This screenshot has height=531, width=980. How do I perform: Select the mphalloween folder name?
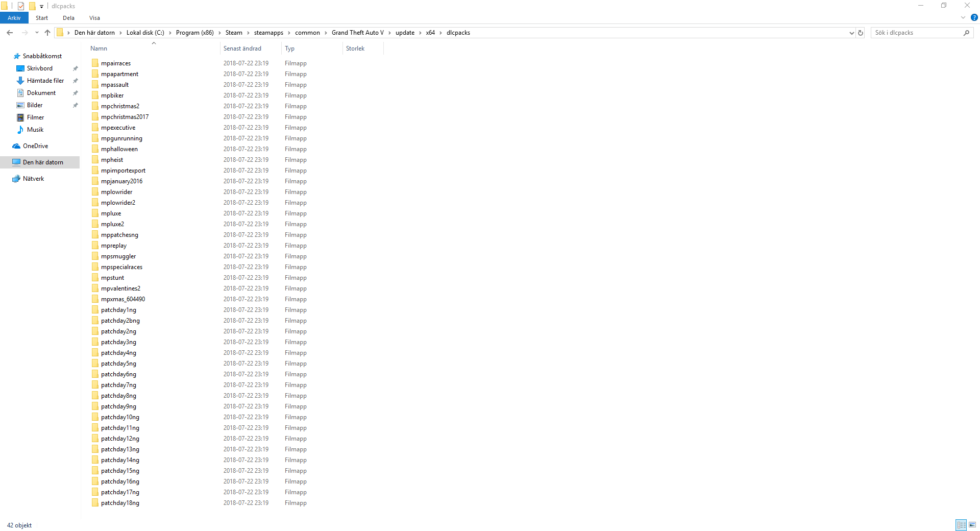(119, 149)
